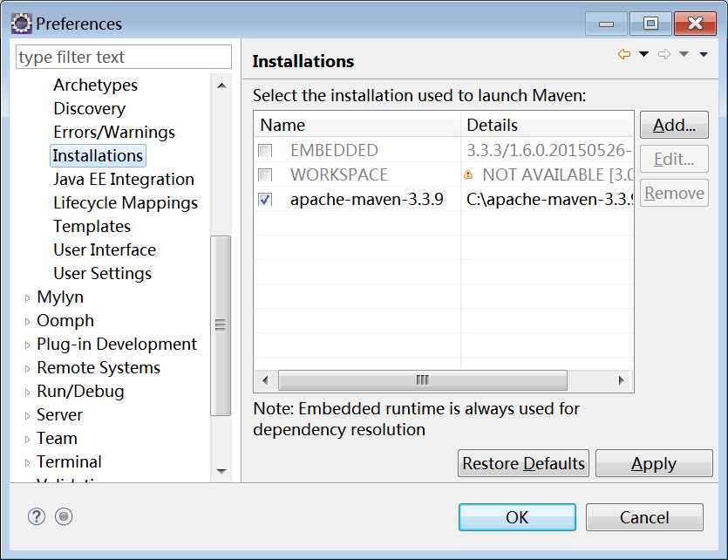
Task: Open Errors/Warnings preference page
Action: point(114,133)
